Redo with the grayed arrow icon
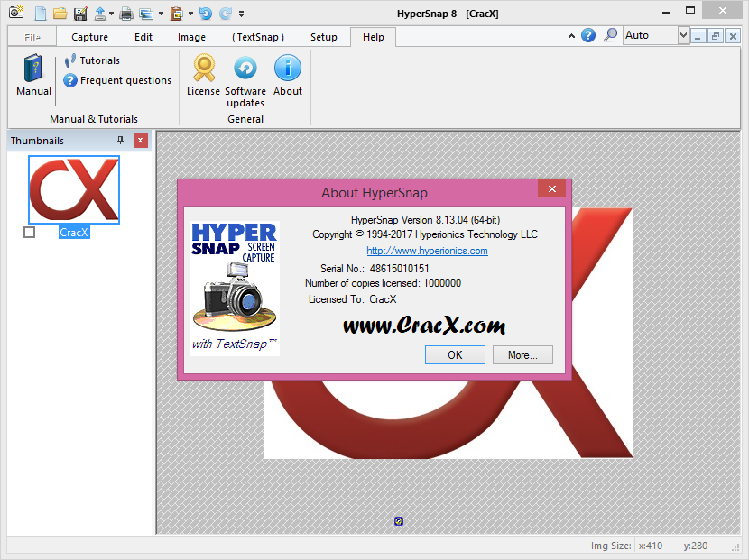The height and width of the screenshot is (560, 749). [x=225, y=14]
